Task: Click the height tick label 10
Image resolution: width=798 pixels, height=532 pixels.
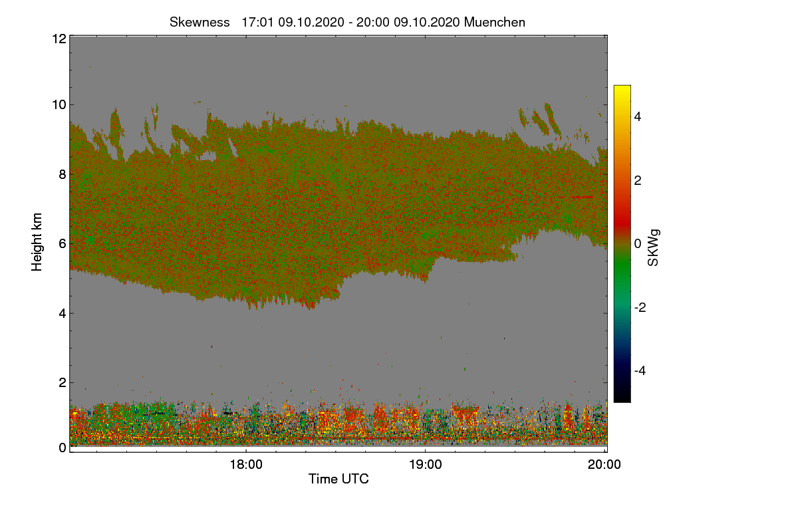Action: tap(58, 104)
